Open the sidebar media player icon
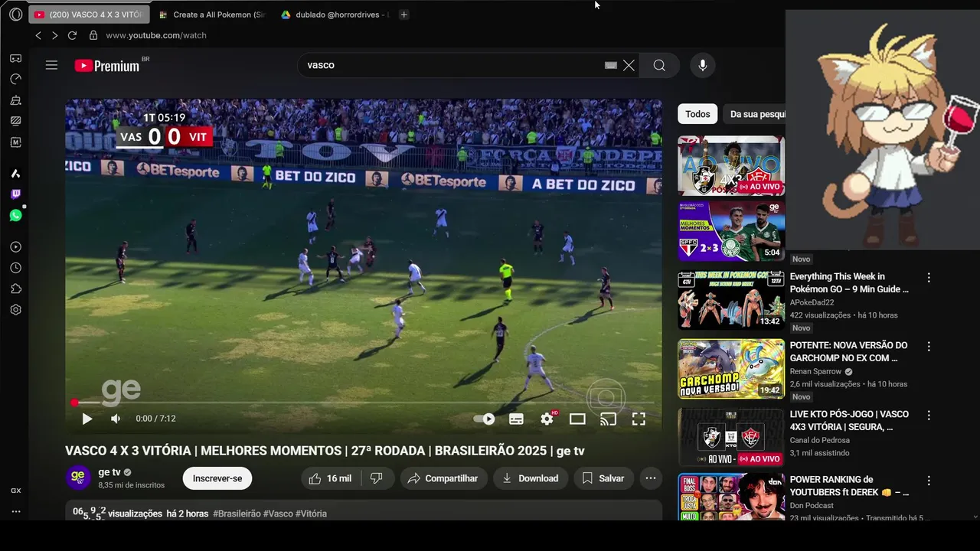This screenshot has width=980, height=551. pos(15,247)
